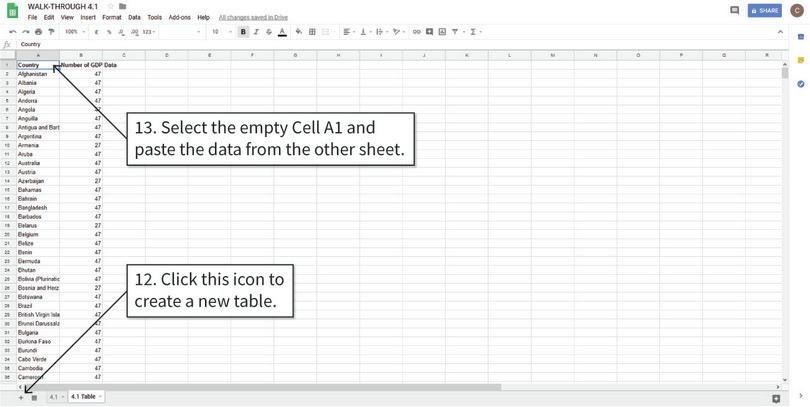The width and height of the screenshot is (810, 407).
Task: Open the Tools menu
Action: coord(154,18)
